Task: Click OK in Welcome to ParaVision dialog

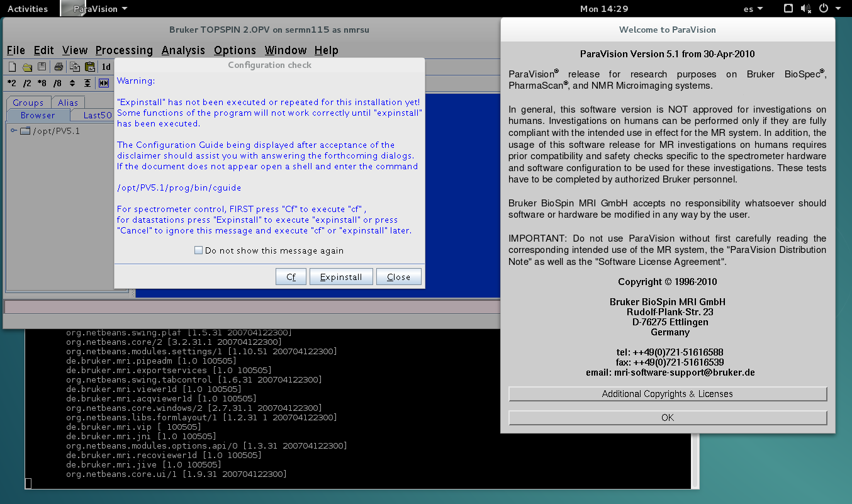Action: click(x=668, y=418)
